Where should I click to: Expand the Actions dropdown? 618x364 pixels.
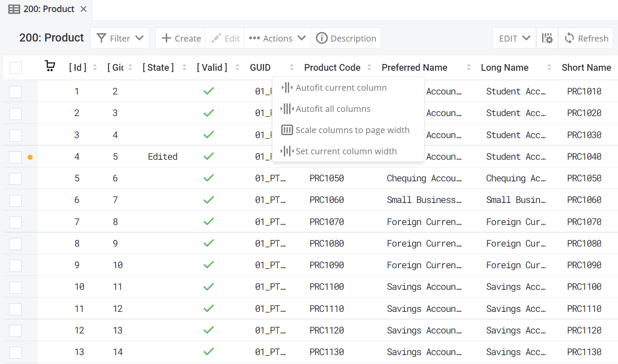277,38
